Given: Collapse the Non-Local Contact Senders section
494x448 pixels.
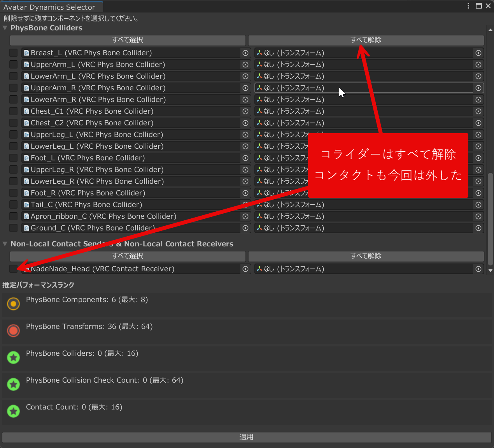Looking at the screenshot, I should [x=5, y=244].
